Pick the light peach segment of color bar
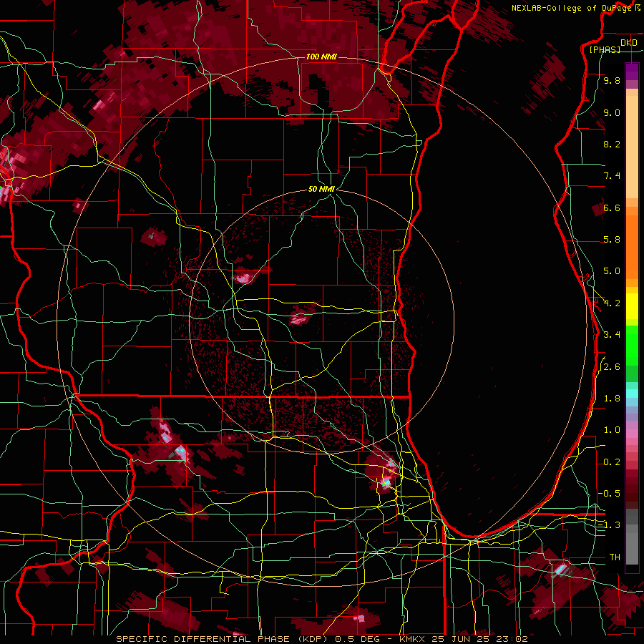Image resolution: width=644 pixels, height=644 pixels. point(632,148)
